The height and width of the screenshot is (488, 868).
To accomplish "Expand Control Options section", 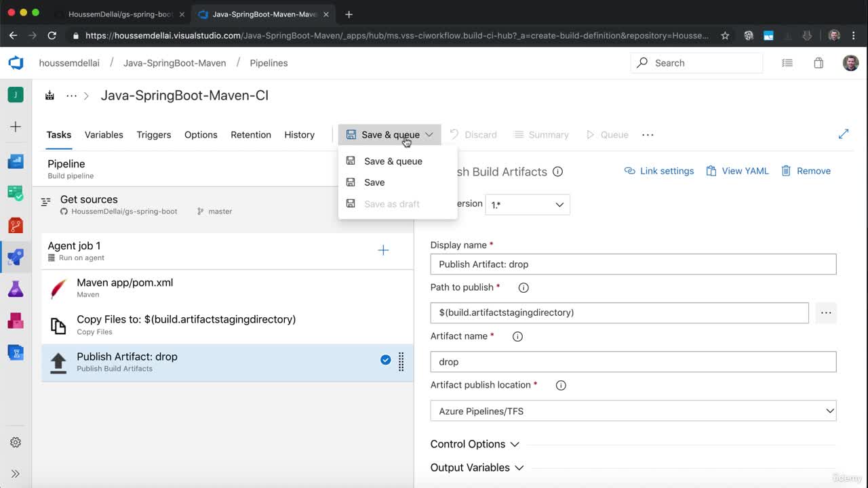I will 475,444.
